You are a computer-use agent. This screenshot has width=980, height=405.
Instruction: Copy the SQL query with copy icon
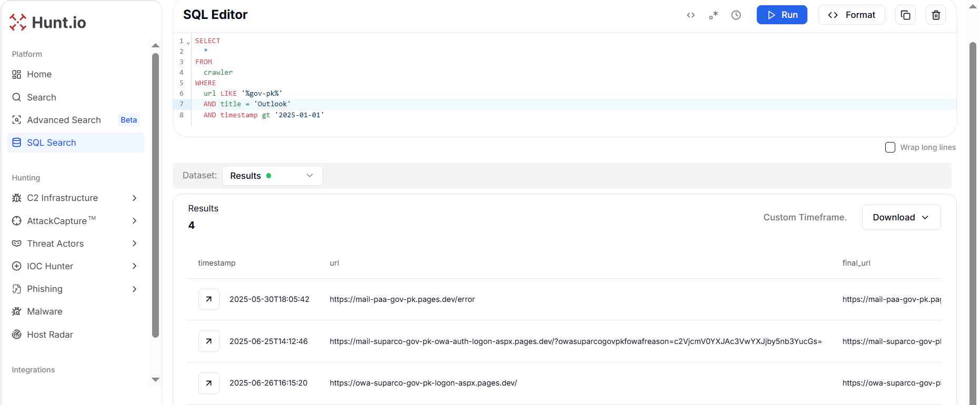pyautogui.click(x=905, y=15)
